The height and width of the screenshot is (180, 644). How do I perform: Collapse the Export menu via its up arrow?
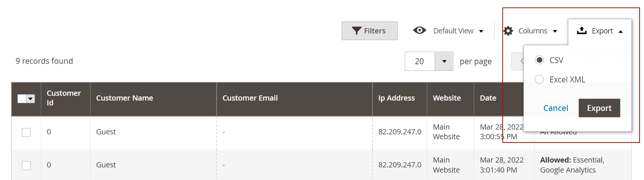pos(621,32)
